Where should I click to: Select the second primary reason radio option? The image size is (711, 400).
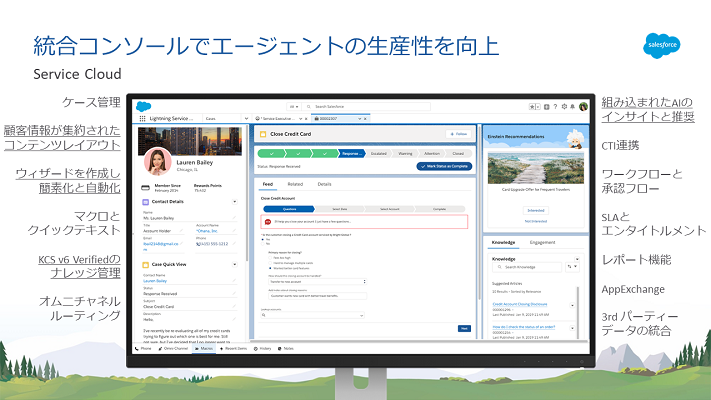[270, 263]
